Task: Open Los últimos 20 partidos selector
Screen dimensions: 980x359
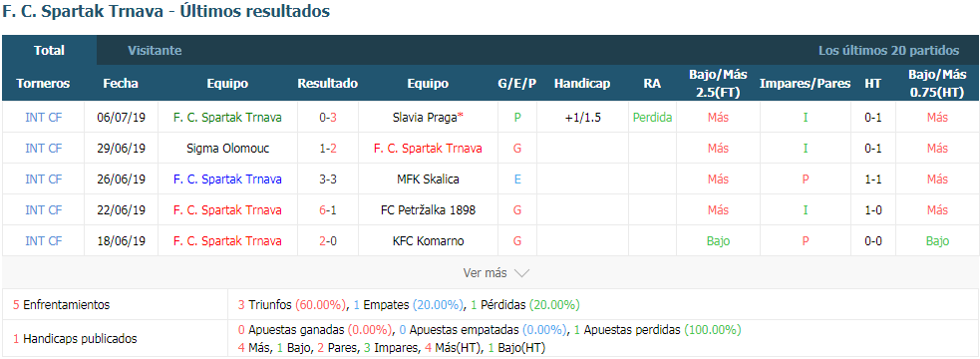Action: (x=888, y=51)
